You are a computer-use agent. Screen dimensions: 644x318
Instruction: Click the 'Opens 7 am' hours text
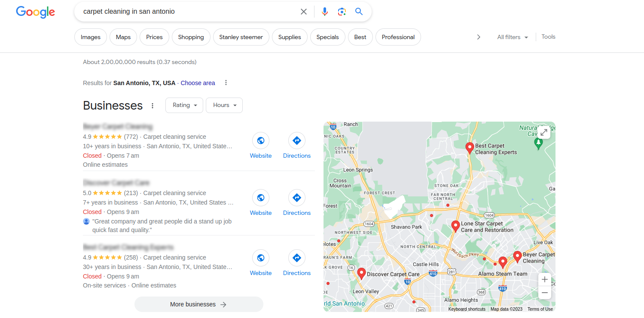(123, 156)
